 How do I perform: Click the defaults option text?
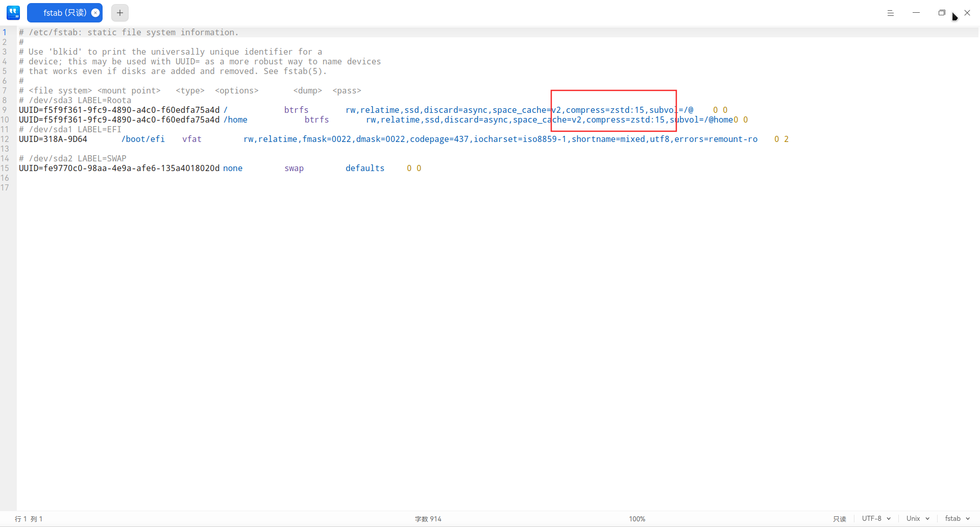[365, 168]
